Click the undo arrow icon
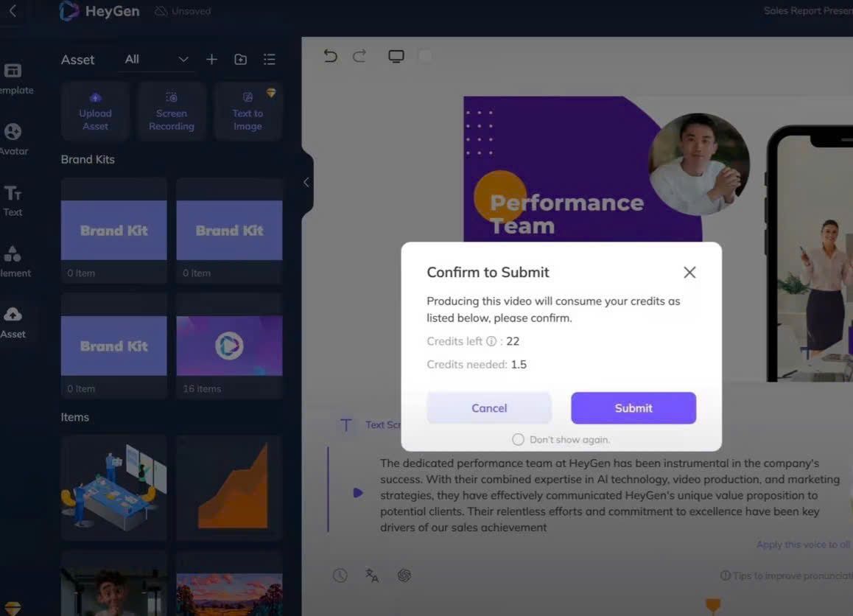This screenshot has width=853, height=616. pyautogui.click(x=330, y=56)
